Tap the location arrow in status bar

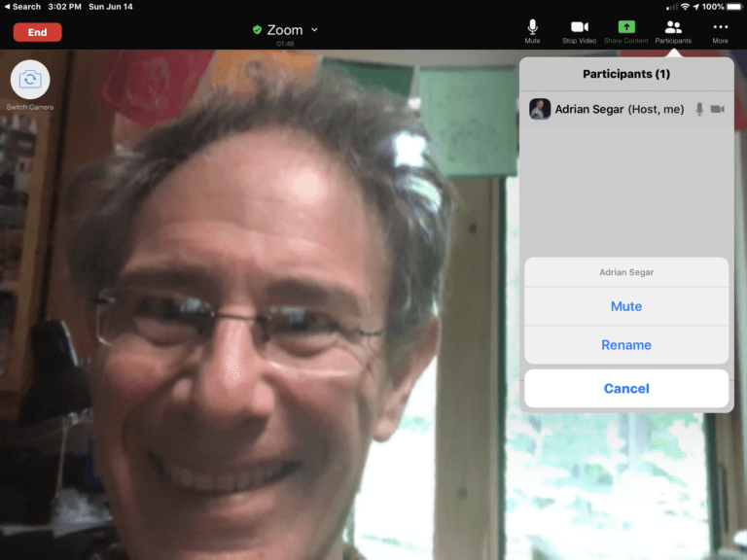695,7
